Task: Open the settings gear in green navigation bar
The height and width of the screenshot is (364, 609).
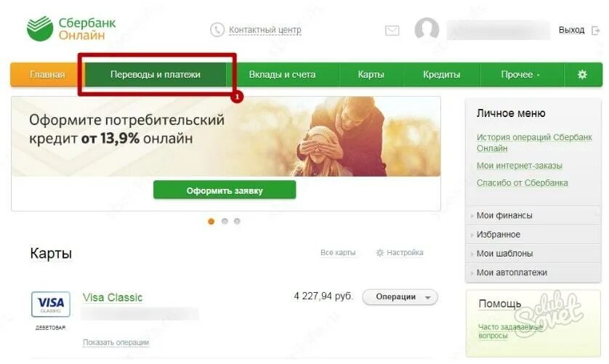Action: (x=582, y=74)
